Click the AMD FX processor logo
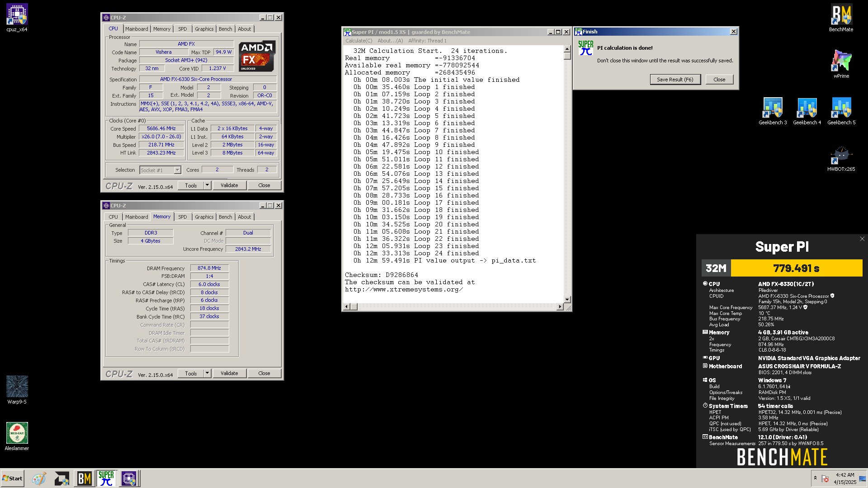This screenshot has width=868, height=488. [257, 56]
